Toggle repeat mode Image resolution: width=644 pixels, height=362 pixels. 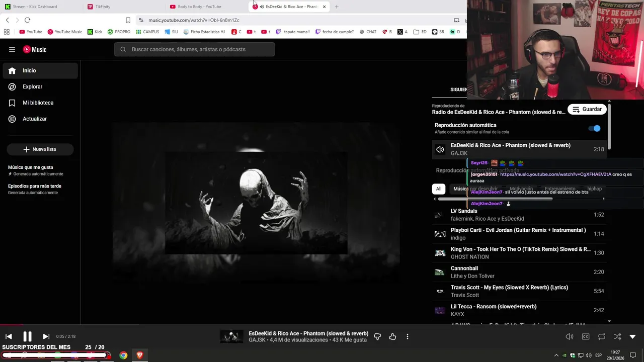[x=602, y=336]
